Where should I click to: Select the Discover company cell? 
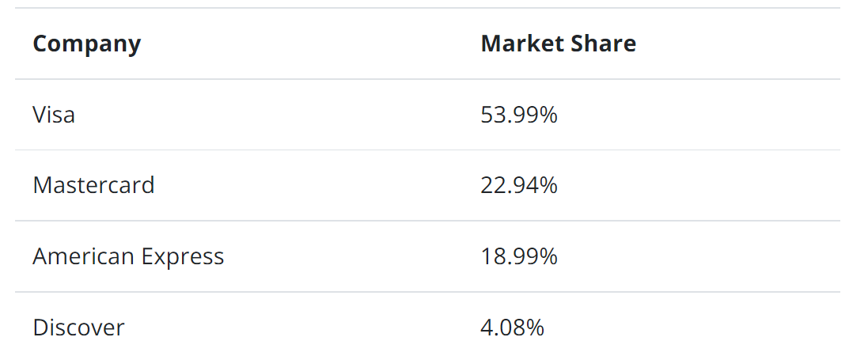78,327
